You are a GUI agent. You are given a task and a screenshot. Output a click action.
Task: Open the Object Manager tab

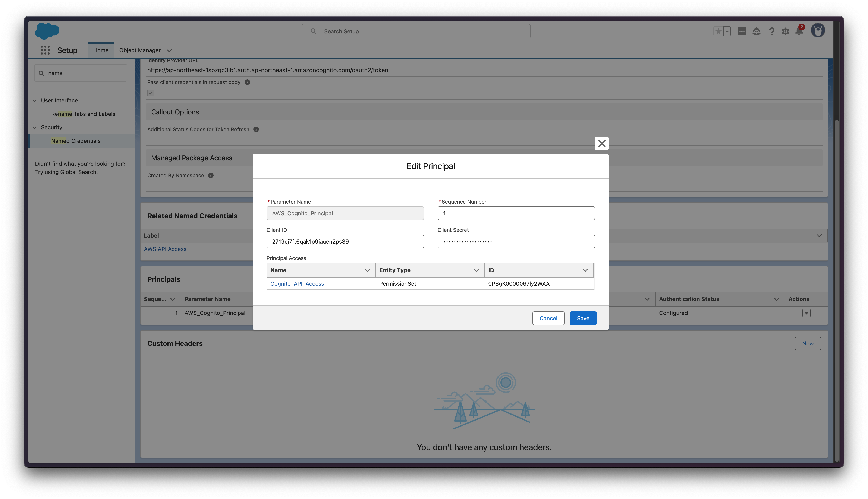140,50
